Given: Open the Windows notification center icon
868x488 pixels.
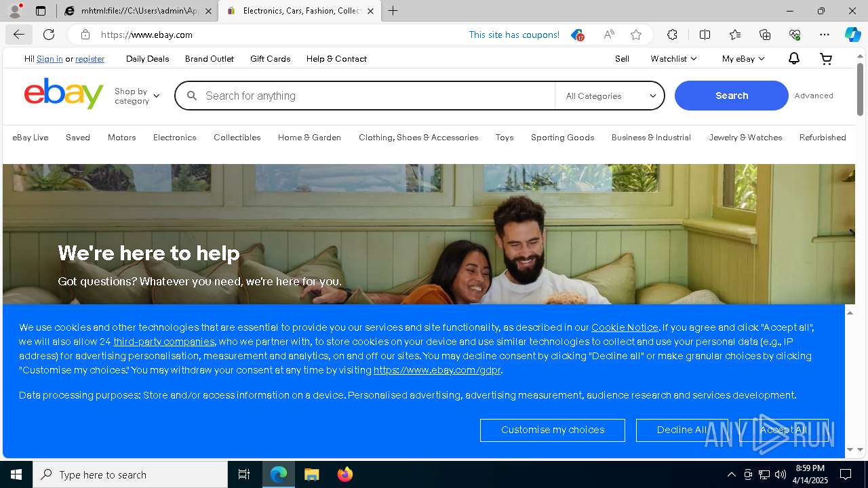Looking at the screenshot, I should click(x=846, y=474).
